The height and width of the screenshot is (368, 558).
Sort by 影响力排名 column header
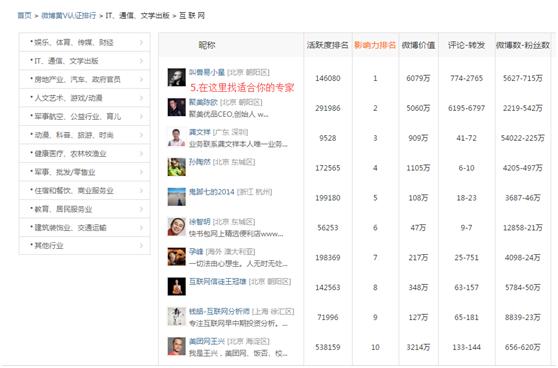[x=375, y=45]
